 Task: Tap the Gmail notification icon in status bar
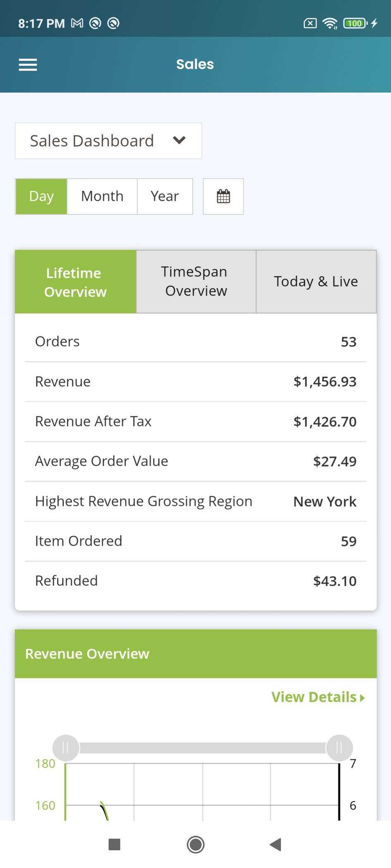point(77,23)
